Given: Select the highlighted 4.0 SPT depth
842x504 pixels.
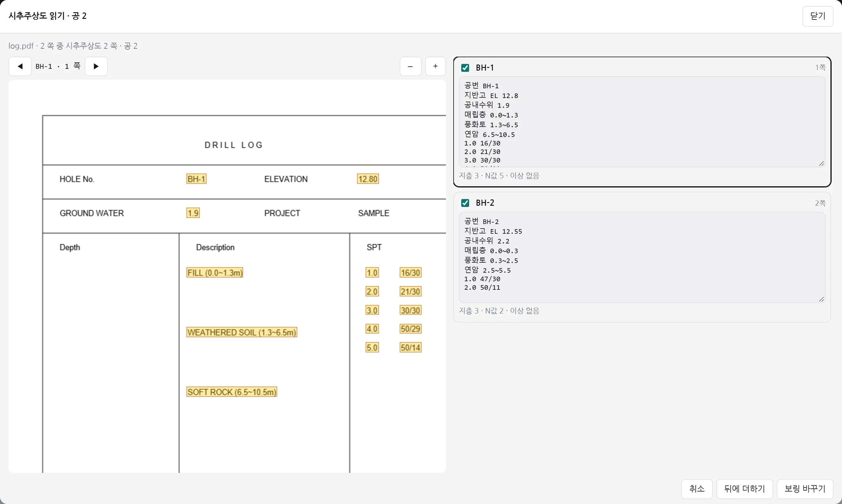Looking at the screenshot, I should point(372,329).
